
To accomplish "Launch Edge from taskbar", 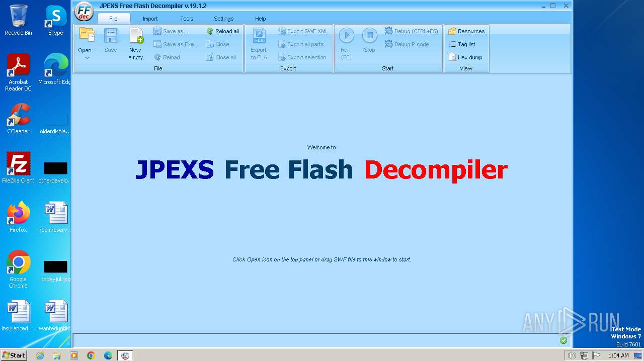I will click(x=108, y=355).
